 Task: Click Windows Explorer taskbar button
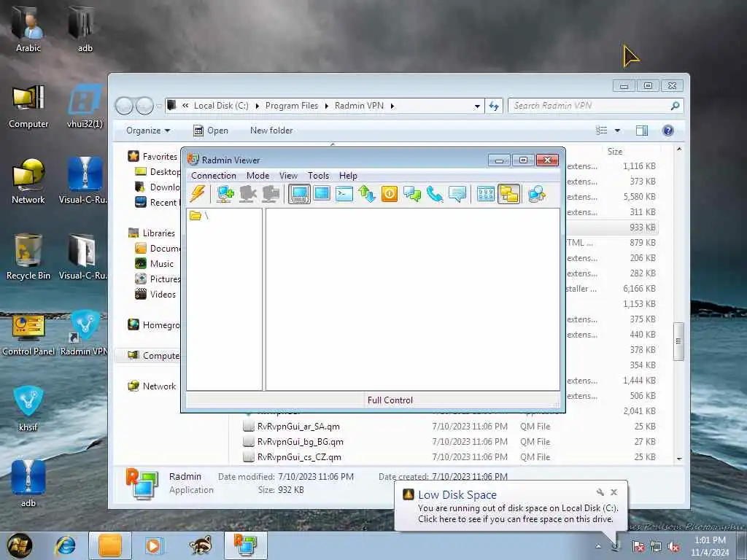(x=110, y=545)
